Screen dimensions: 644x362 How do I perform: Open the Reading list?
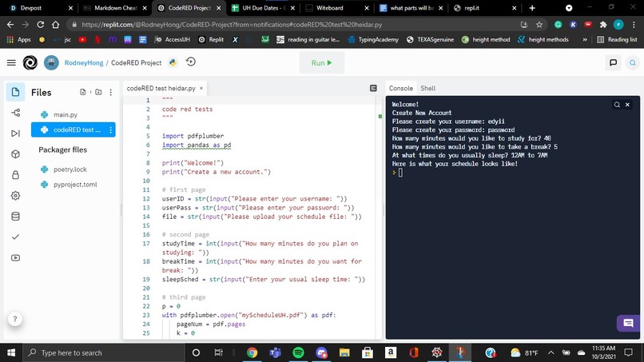[617, 39]
